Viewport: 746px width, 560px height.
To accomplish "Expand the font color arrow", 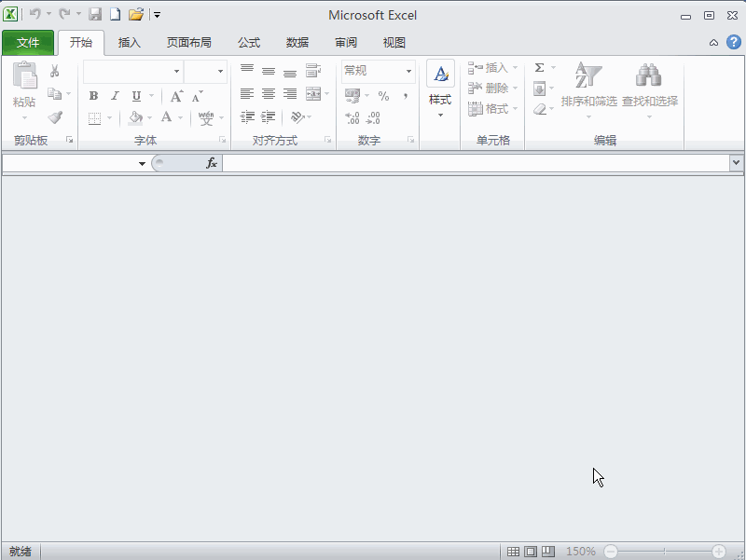I will point(180,118).
